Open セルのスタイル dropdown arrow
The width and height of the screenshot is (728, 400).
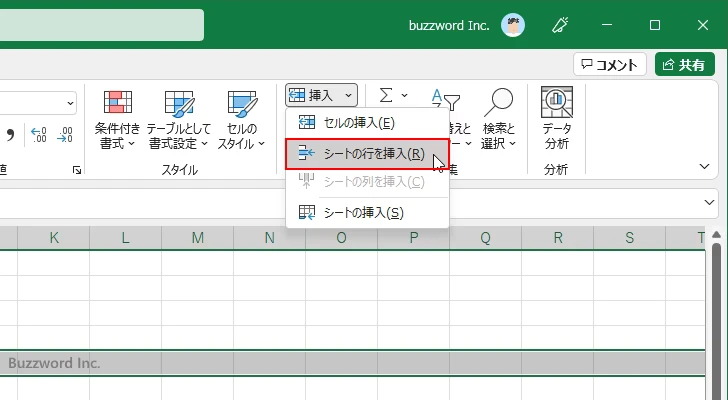click(261, 144)
